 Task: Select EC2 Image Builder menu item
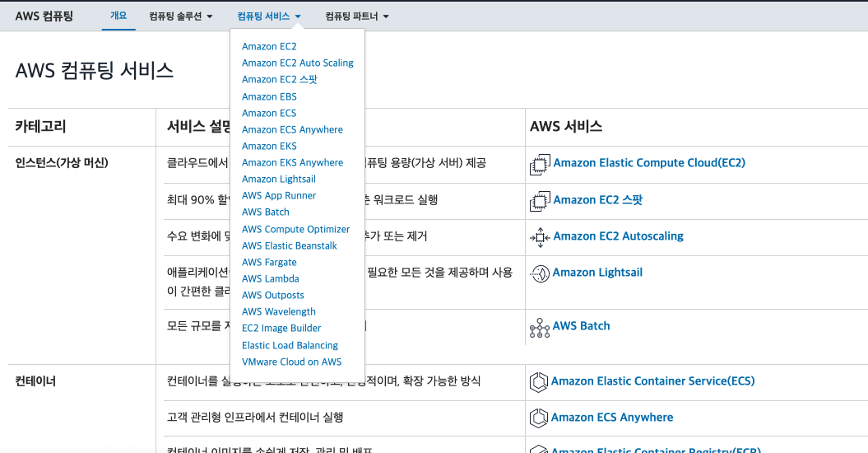point(281,329)
